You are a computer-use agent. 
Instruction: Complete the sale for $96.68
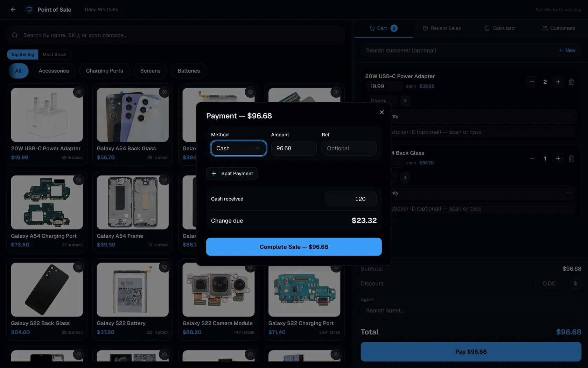(x=294, y=247)
